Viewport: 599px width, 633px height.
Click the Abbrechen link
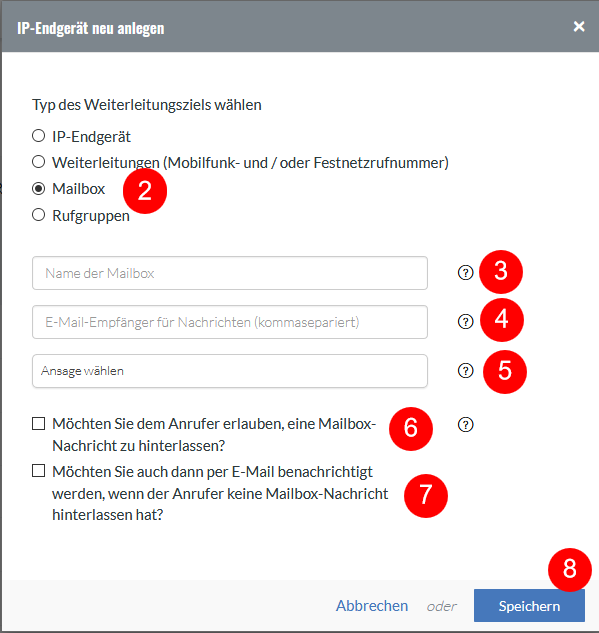click(372, 606)
